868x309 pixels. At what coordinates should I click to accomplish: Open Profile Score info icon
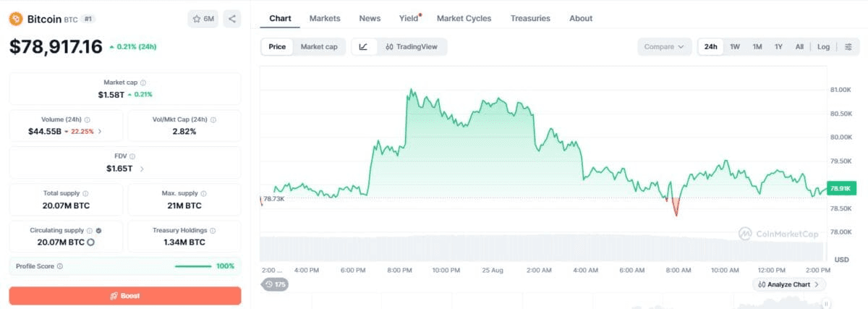[x=60, y=266]
